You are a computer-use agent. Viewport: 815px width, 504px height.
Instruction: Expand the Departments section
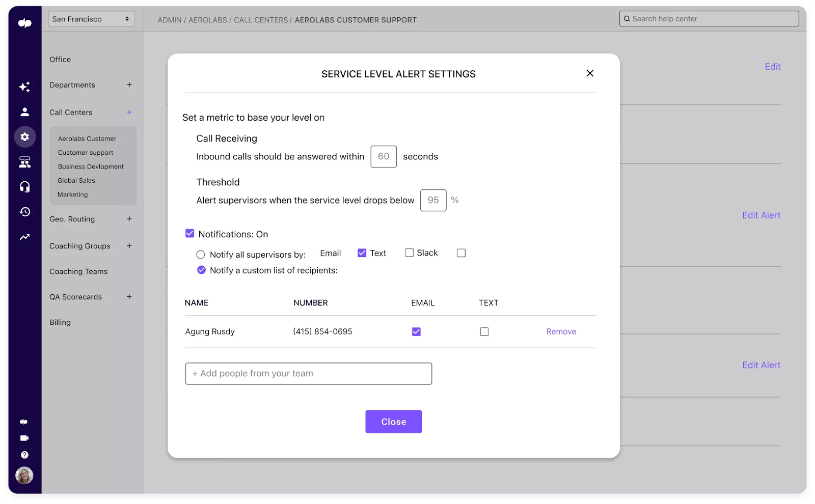(130, 85)
